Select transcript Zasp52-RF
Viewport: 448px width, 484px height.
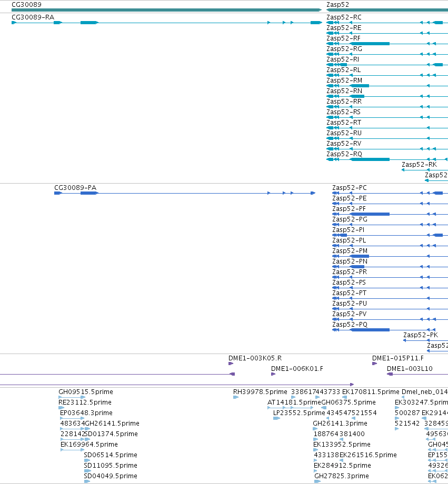[x=344, y=38]
